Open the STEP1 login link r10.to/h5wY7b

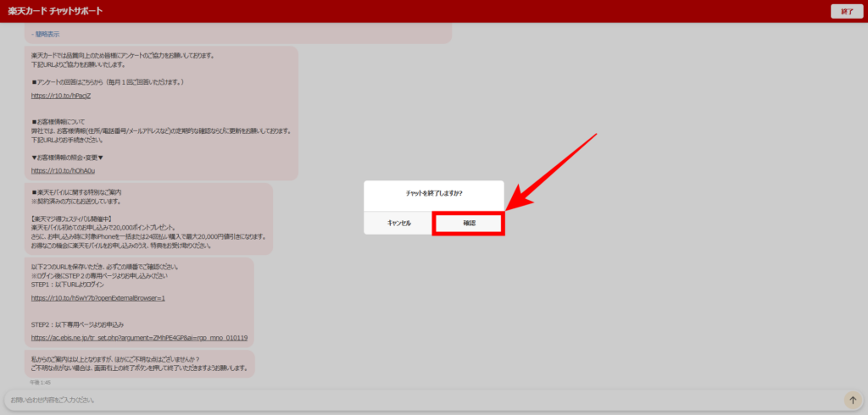(97, 298)
